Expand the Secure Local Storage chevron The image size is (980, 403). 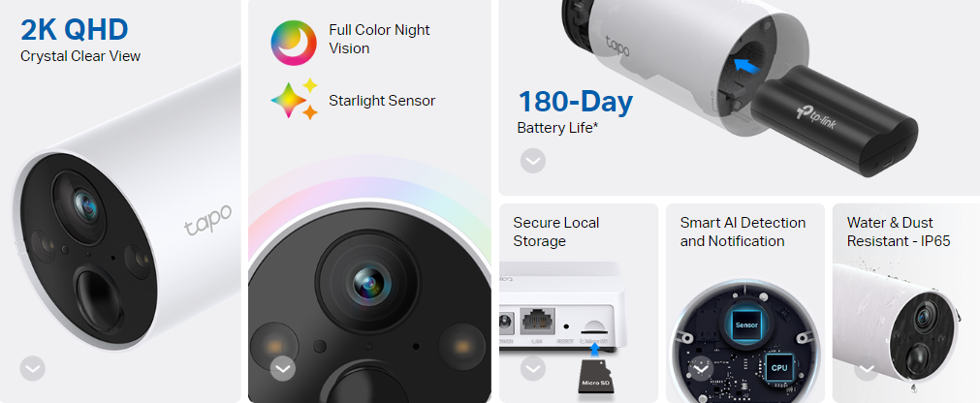pos(532,369)
